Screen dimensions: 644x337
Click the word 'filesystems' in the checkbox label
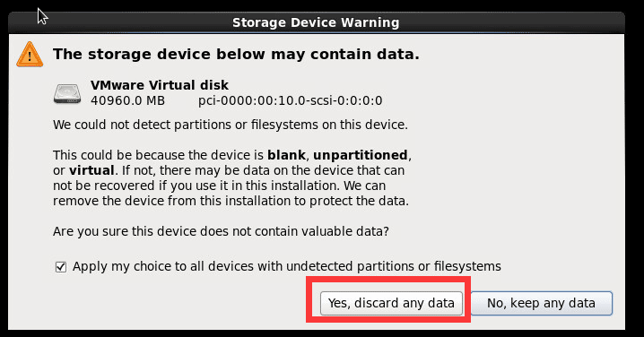coord(467,267)
